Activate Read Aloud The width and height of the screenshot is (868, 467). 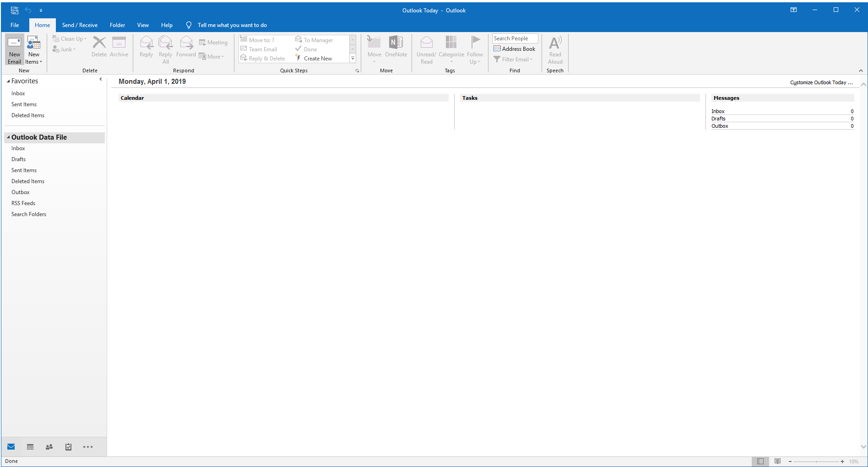[x=555, y=49]
